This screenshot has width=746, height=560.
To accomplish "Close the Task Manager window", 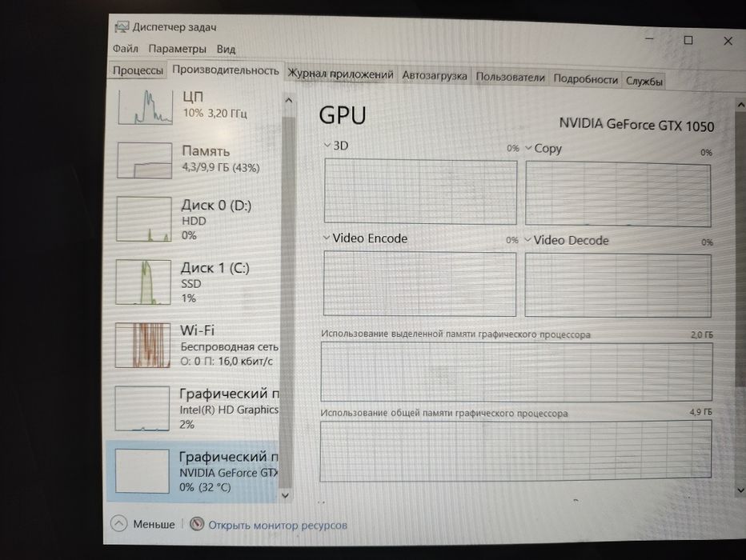I will pos(728,42).
